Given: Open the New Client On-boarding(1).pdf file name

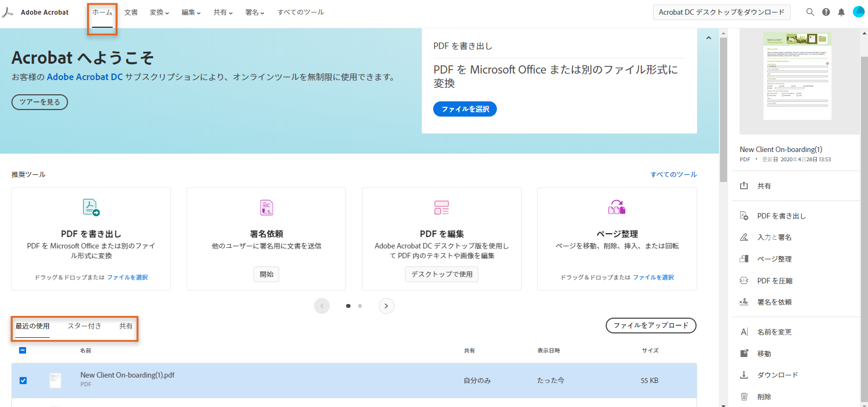Looking at the screenshot, I should tap(127, 375).
